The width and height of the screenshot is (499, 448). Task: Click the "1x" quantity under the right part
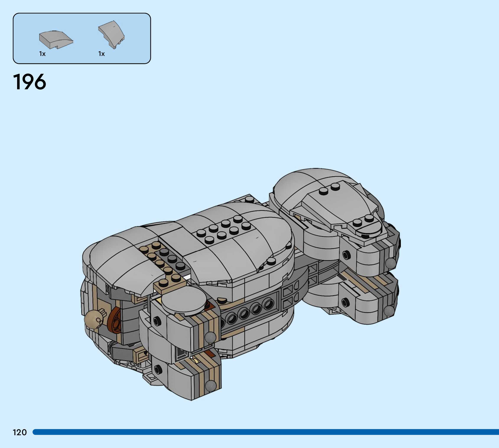pos(101,54)
